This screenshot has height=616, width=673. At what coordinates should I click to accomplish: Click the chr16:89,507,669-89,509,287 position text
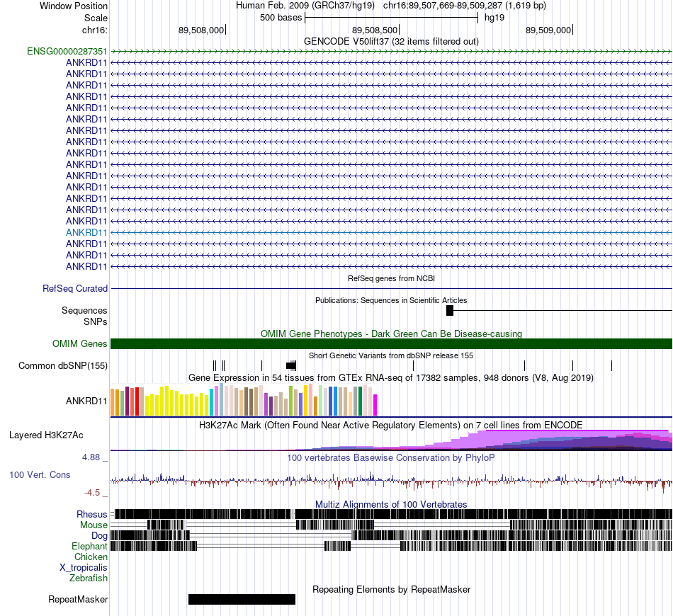click(465, 6)
